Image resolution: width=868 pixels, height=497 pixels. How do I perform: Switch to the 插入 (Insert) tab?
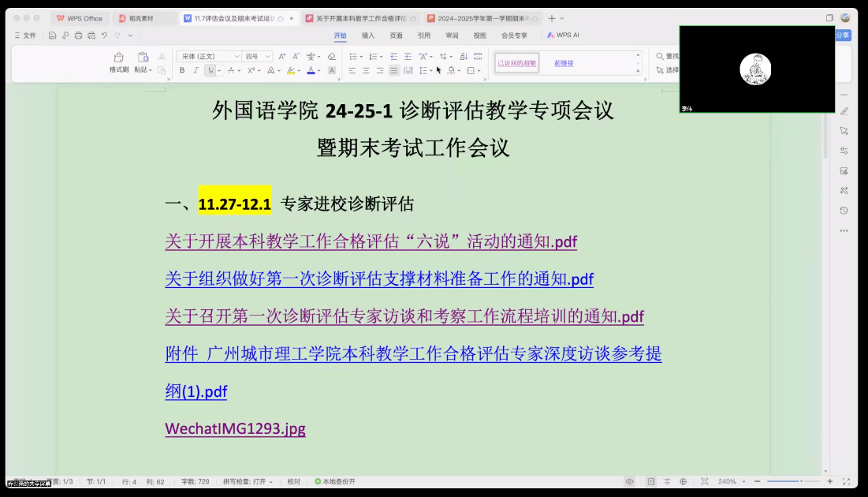coord(368,35)
